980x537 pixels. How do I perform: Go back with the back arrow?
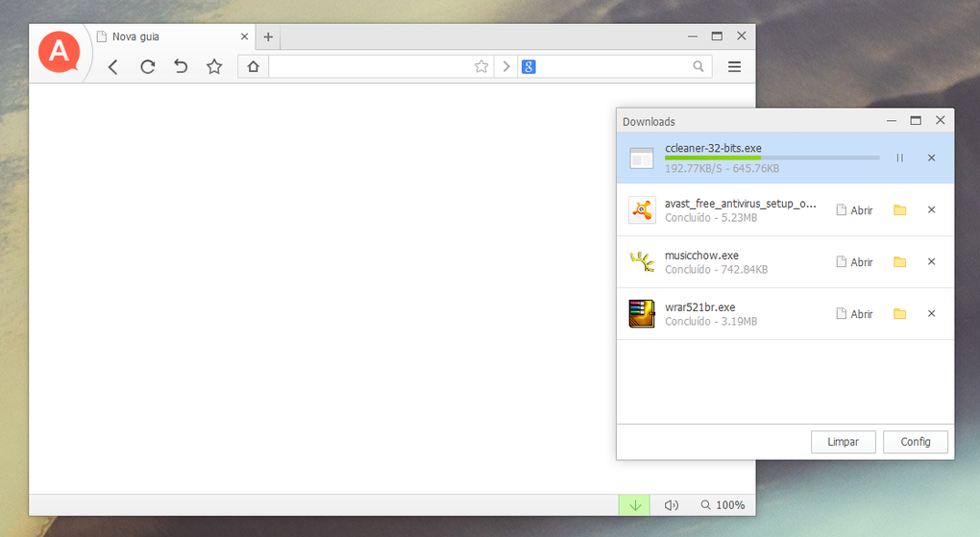[x=113, y=67]
